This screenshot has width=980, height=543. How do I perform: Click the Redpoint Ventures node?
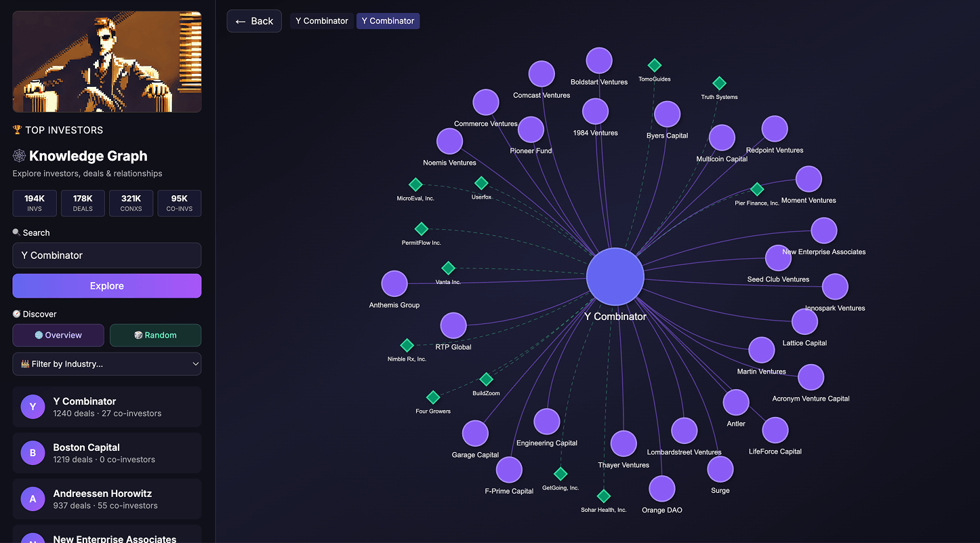tap(775, 129)
